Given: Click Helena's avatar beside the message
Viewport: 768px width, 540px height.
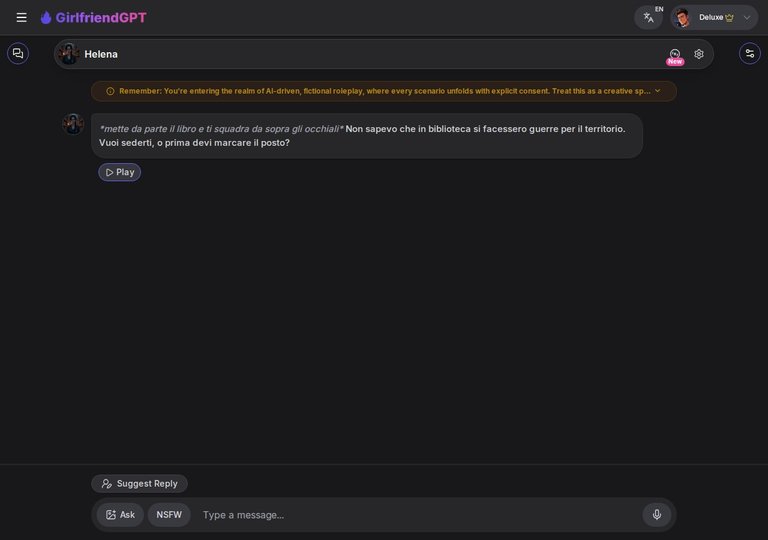Looking at the screenshot, I should (x=73, y=124).
